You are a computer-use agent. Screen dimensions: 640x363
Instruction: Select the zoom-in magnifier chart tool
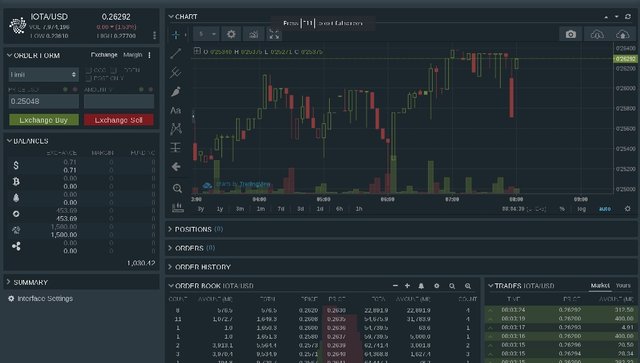coord(177,188)
